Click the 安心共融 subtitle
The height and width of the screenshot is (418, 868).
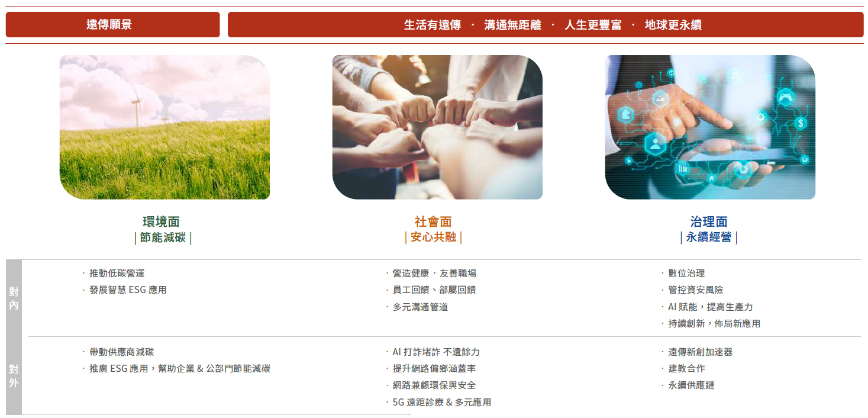pos(433,237)
